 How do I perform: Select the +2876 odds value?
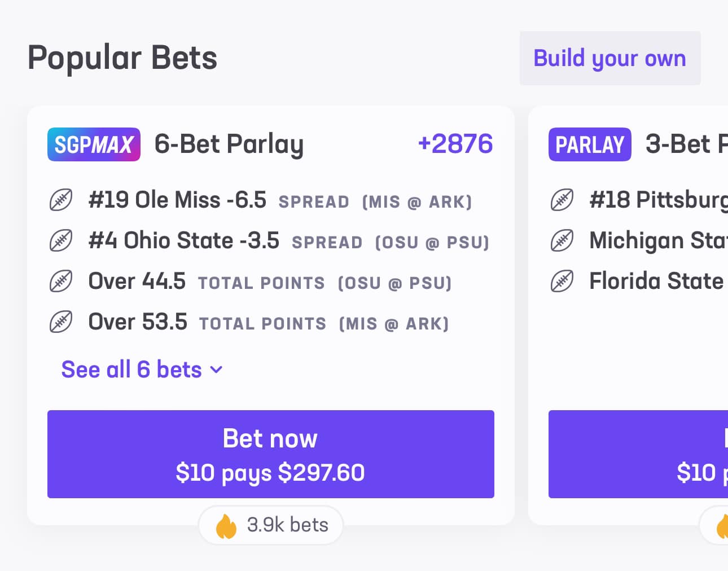click(x=455, y=144)
